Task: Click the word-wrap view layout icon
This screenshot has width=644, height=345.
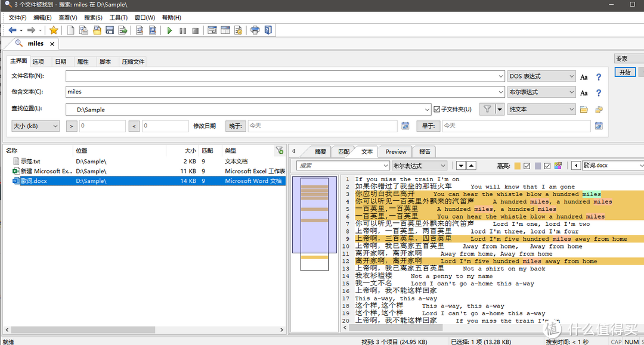Action: click(212, 30)
